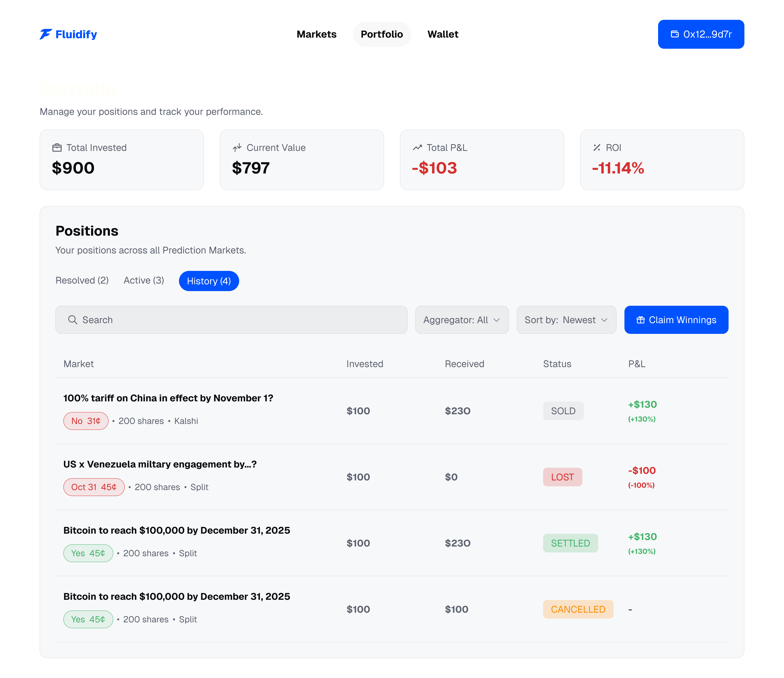Open the Sort by Newest dropdown
The width and height of the screenshot is (784, 678).
click(x=566, y=320)
